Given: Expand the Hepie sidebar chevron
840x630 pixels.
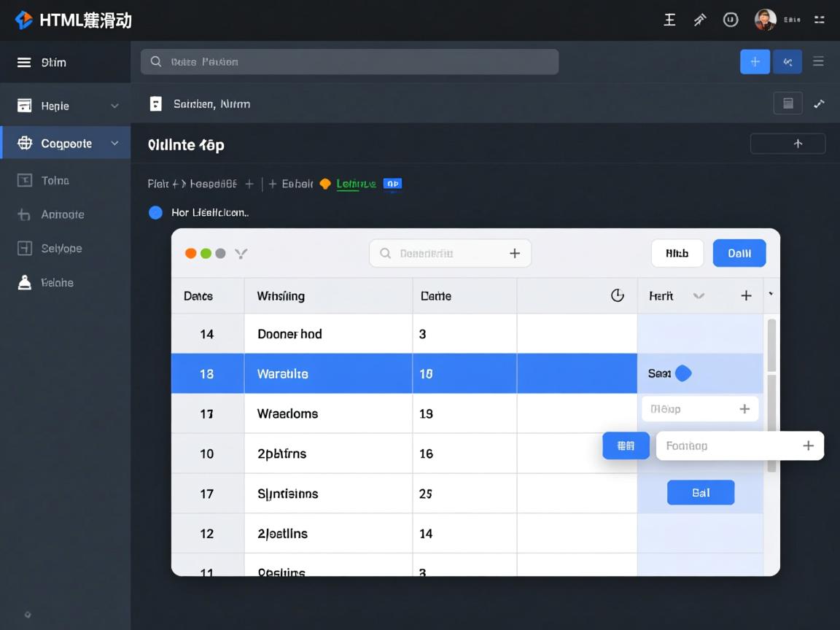Looking at the screenshot, I should (114, 106).
